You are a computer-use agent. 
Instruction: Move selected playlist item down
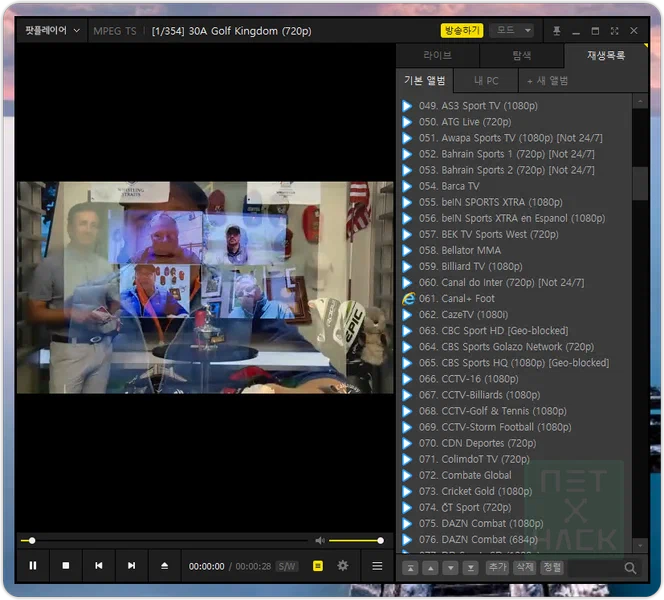(451, 568)
